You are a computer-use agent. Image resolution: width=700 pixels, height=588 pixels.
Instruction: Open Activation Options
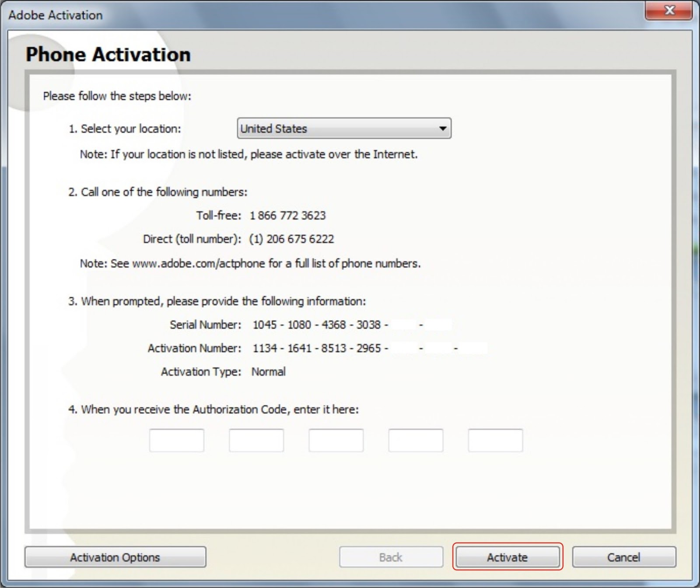pos(115,557)
